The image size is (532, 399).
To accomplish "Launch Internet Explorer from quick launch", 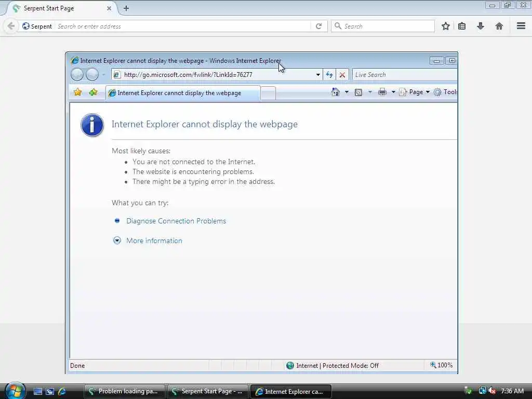I will (62, 391).
